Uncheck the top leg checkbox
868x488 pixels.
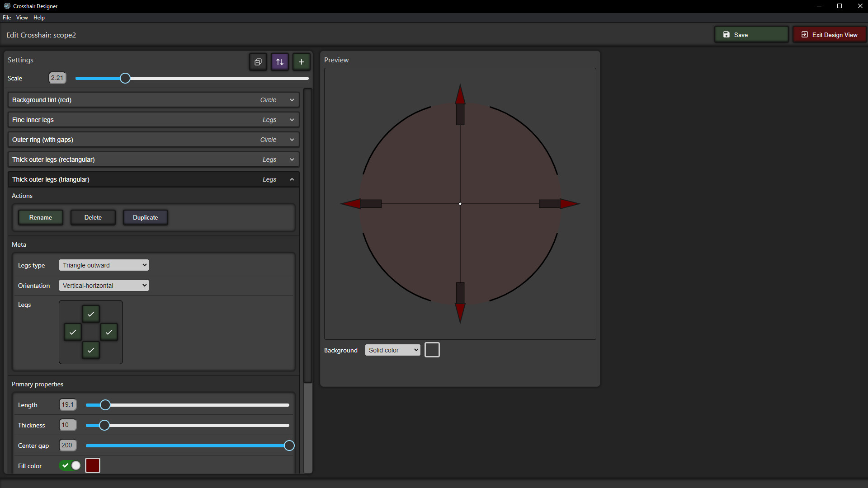coord(90,314)
